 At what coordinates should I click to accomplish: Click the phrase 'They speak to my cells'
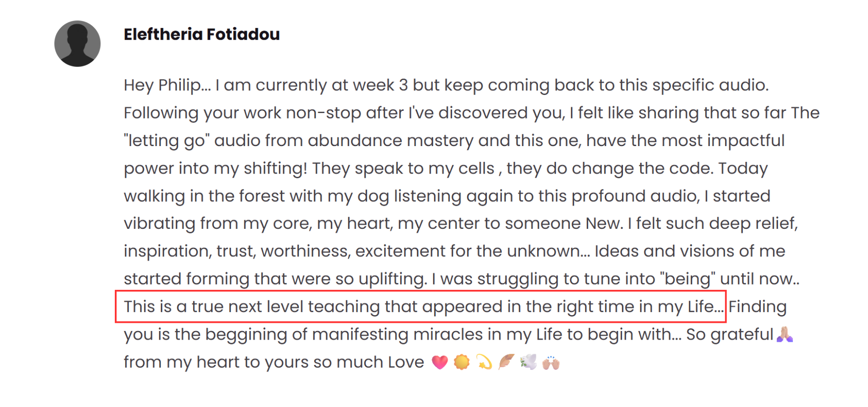[x=403, y=168]
